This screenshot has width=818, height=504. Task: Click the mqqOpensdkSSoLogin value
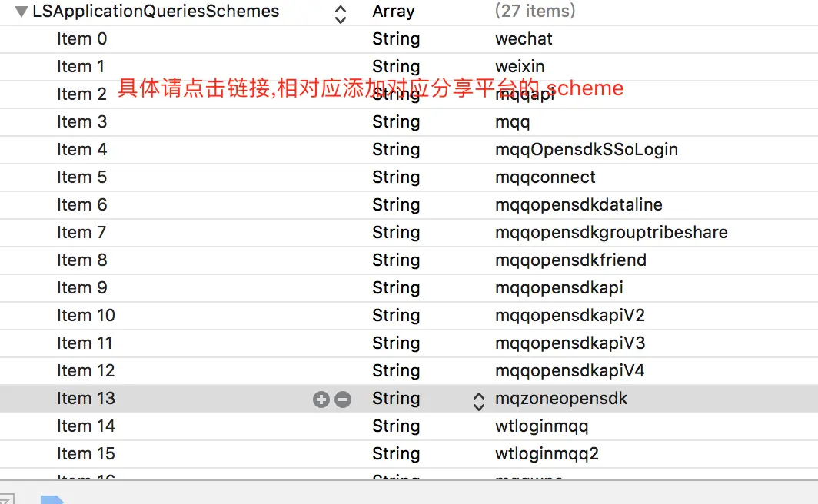pos(587,150)
